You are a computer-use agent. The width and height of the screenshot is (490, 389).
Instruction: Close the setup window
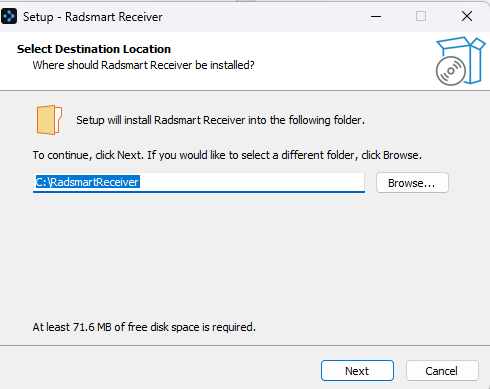coord(467,16)
